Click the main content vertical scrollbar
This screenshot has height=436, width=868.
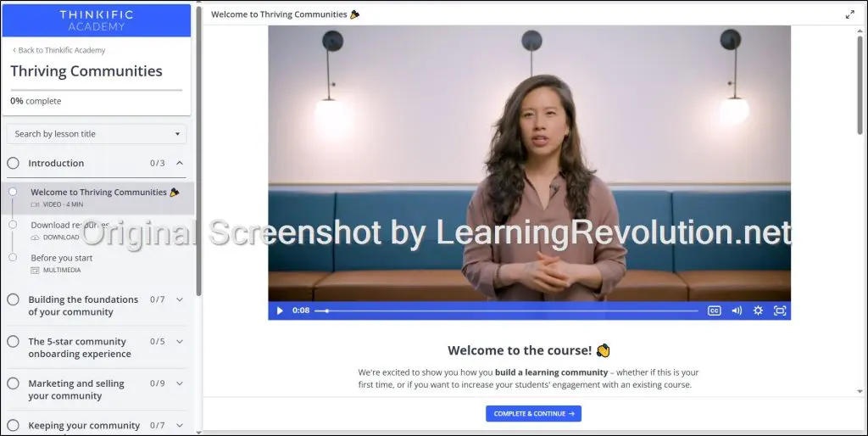click(x=860, y=86)
